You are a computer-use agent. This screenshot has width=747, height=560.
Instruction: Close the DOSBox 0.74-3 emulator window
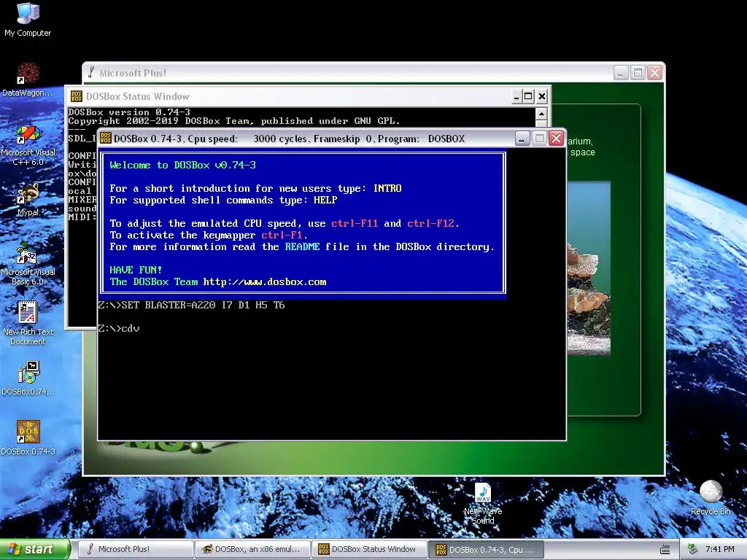[x=556, y=139]
